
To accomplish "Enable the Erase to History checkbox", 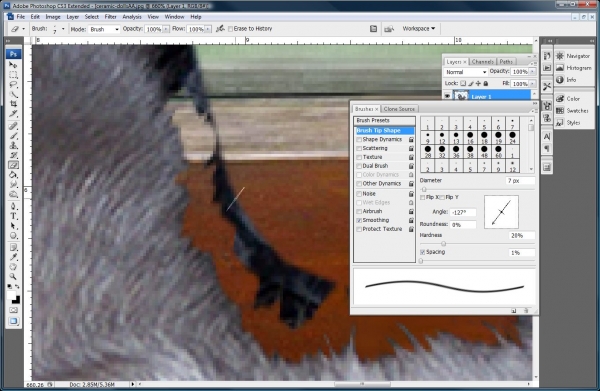I will [x=230, y=29].
